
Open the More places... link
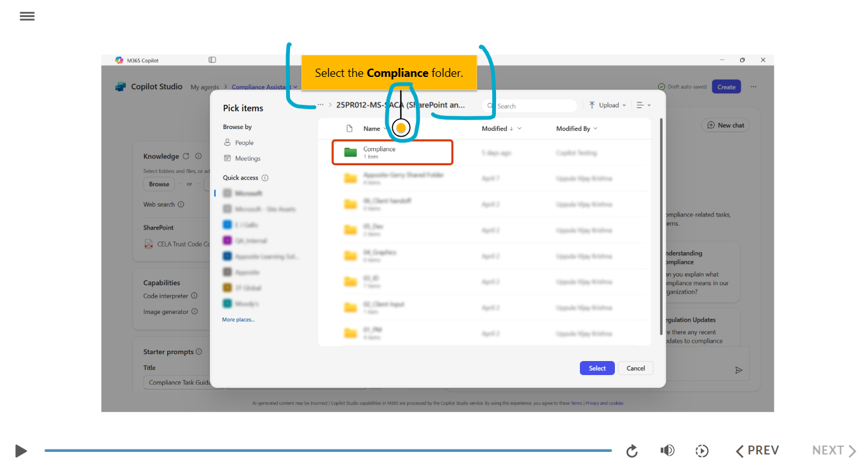238,320
